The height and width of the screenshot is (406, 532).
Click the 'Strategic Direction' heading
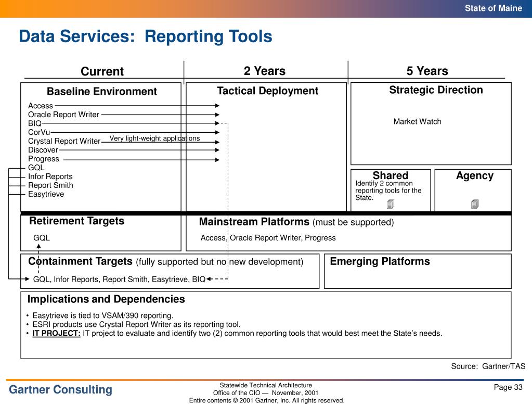[436, 90]
